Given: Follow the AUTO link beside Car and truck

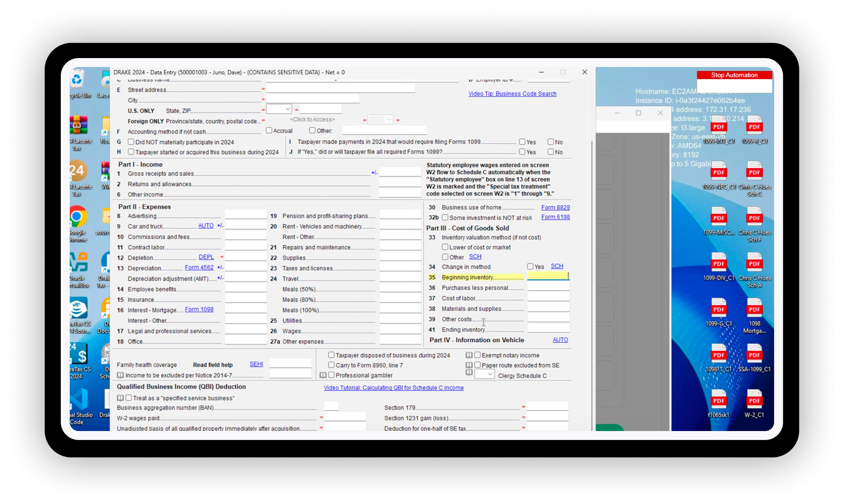Looking at the screenshot, I should coord(206,226).
